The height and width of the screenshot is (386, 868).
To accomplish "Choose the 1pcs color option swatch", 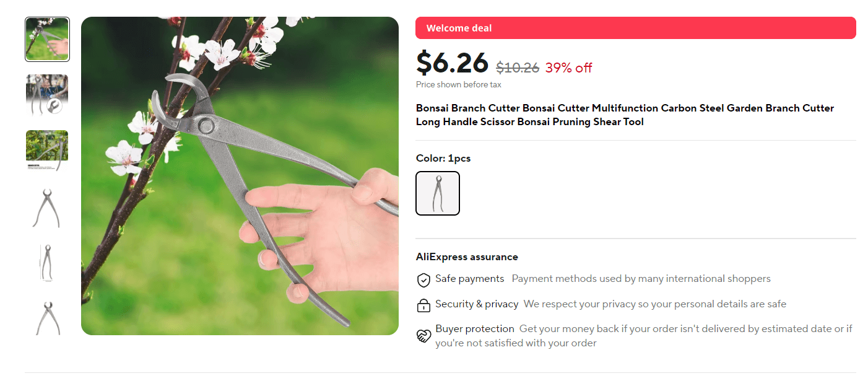I will point(438,193).
